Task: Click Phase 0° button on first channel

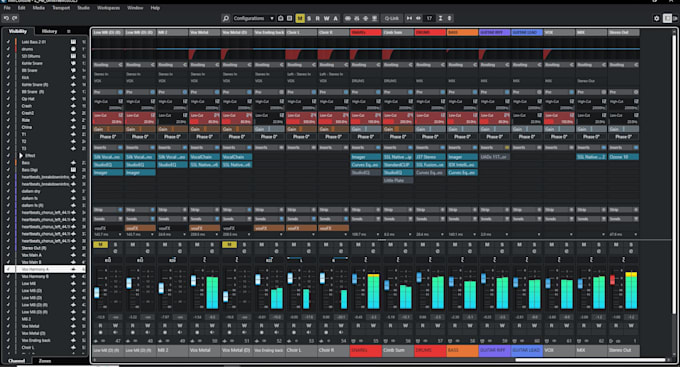Action: pyautogui.click(x=107, y=137)
